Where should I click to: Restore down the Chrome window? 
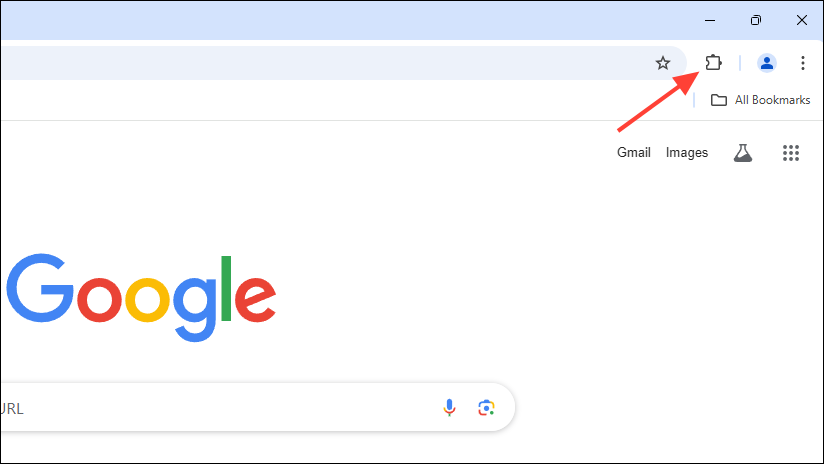point(756,20)
